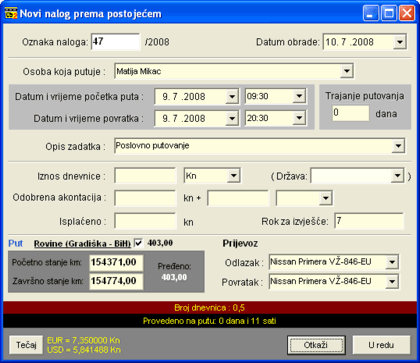Click the Prijevoz heading

coord(240,243)
